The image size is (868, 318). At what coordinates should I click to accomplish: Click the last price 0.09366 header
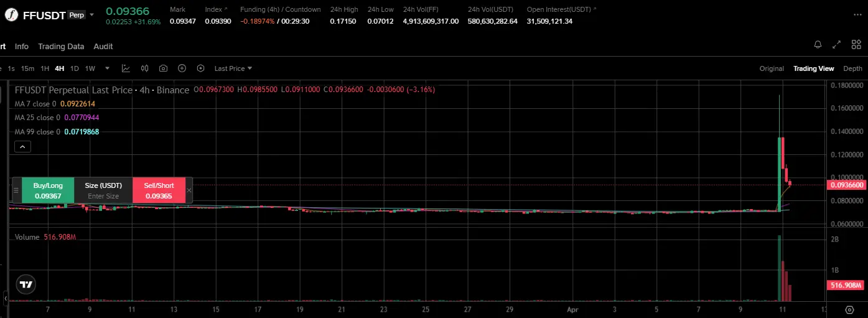coord(128,10)
